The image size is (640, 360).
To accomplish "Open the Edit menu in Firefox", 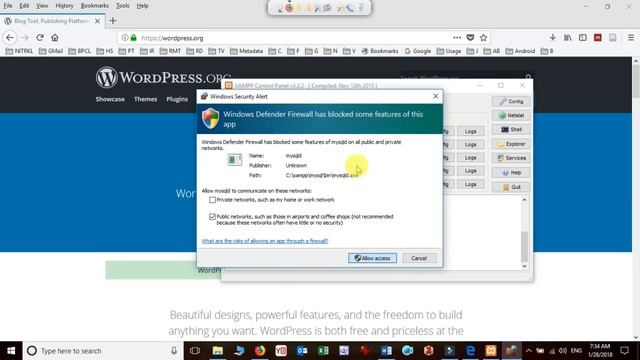I will coord(24,6).
